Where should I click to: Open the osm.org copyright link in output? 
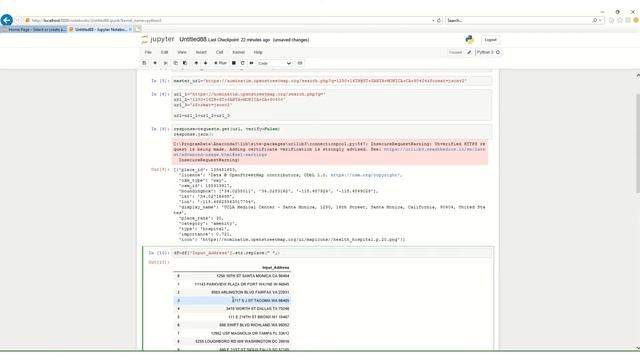pos(364,175)
